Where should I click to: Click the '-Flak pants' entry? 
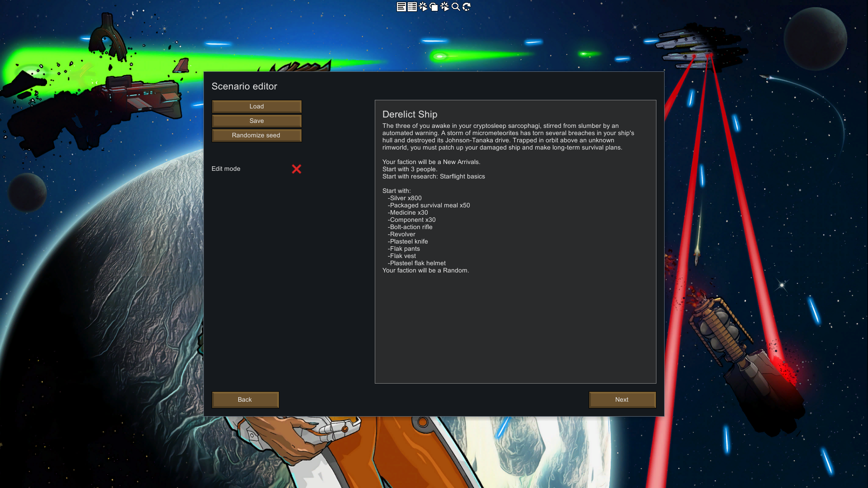[x=404, y=249]
